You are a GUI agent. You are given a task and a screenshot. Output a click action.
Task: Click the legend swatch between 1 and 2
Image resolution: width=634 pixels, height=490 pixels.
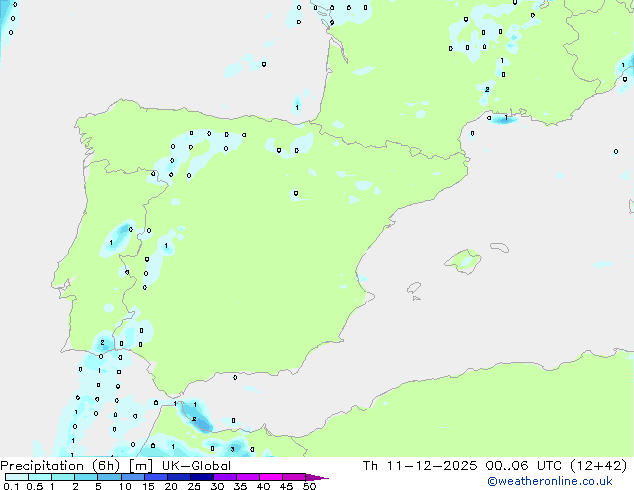coord(63,478)
